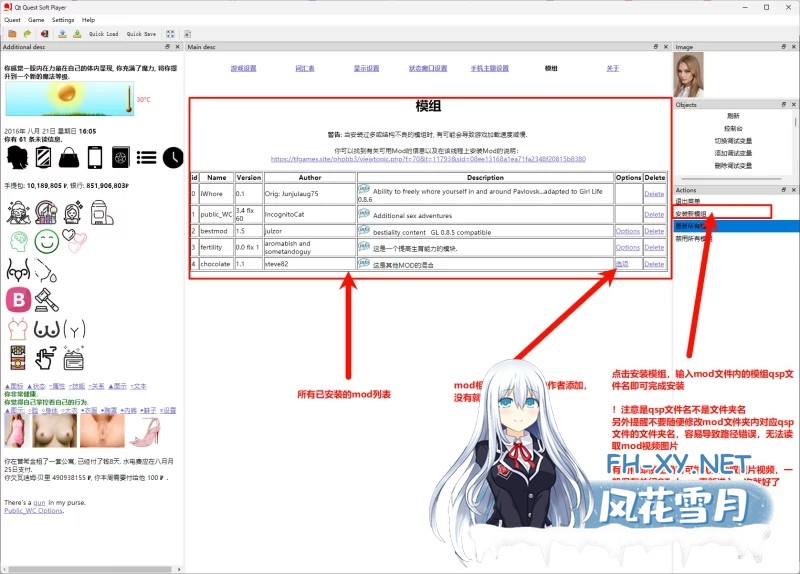Toggle fullscreen with the toolbar icon

tap(170, 33)
